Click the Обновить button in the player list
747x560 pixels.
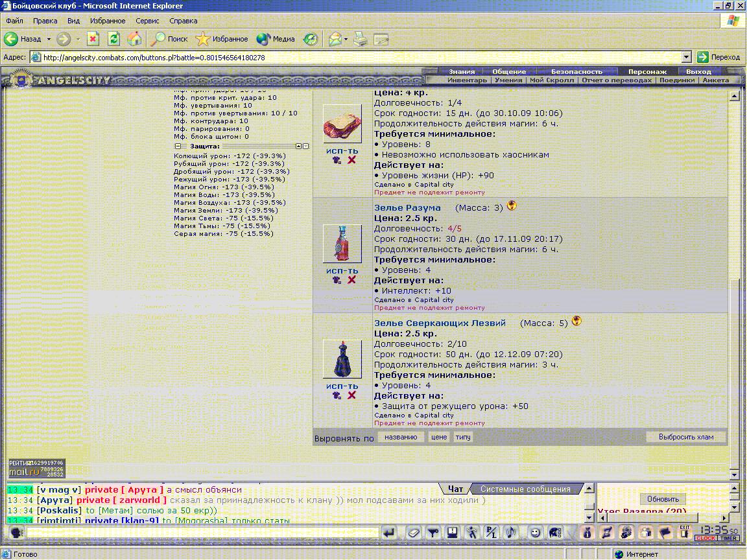(x=663, y=499)
